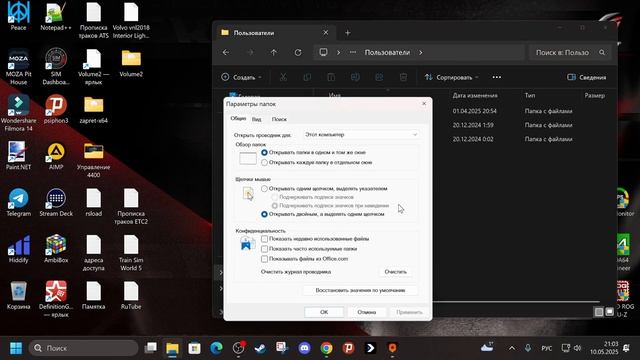This screenshot has height=360, width=640.
Task: Select the Корзина recycle bin icon
Action: tap(18, 295)
